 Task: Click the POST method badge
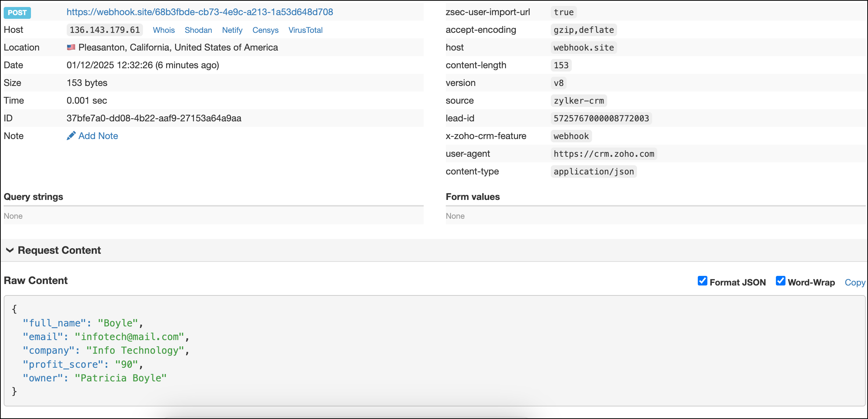[17, 13]
